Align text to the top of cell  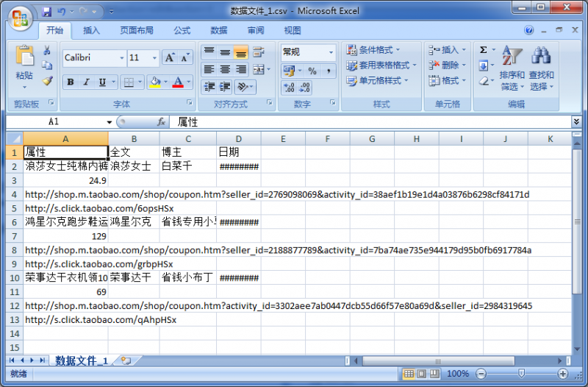209,52
